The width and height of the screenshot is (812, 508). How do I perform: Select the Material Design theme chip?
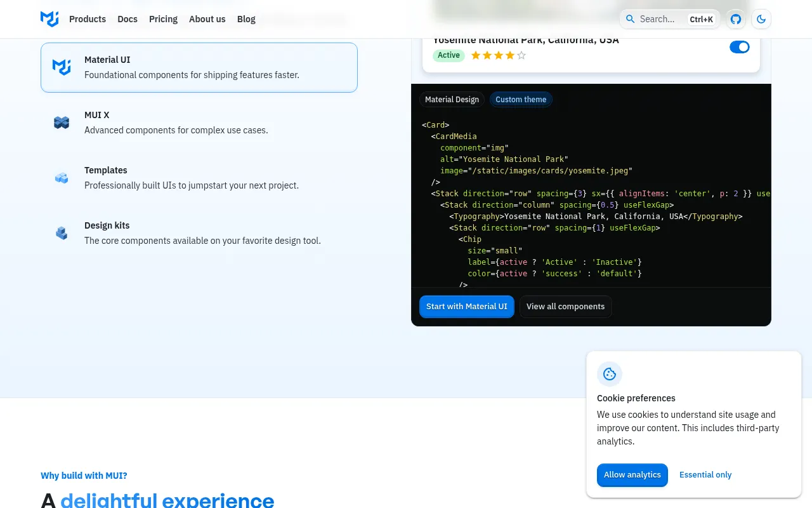[452, 100]
